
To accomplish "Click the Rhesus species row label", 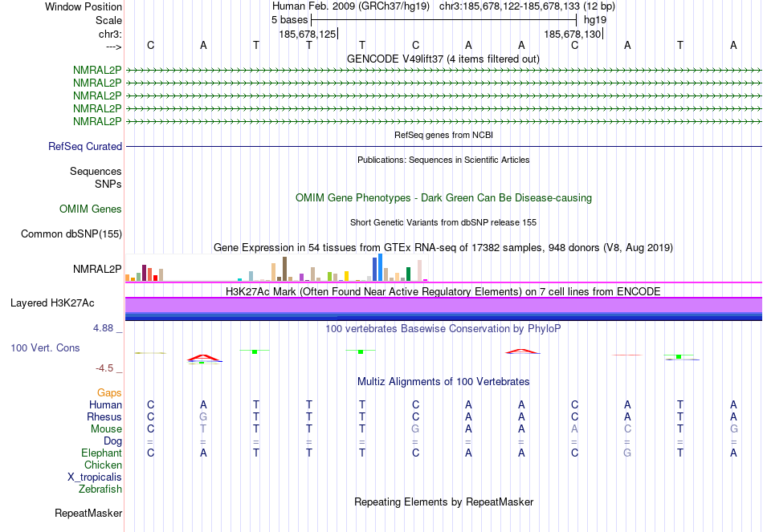I will (104, 416).
